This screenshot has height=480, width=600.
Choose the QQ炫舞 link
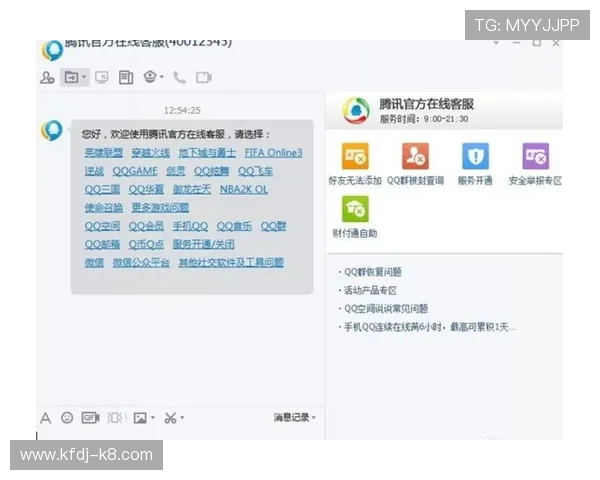211,171
